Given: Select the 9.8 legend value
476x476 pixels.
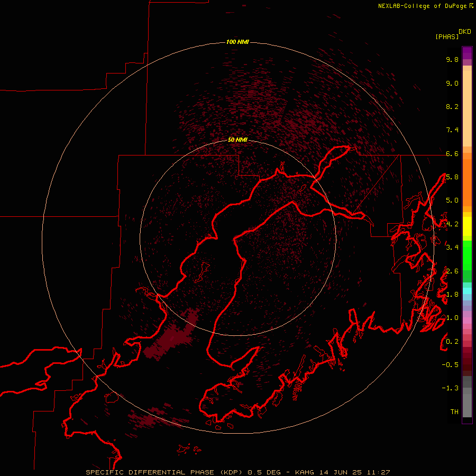Looking at the screenshot, I should click(x=452, y=59).
